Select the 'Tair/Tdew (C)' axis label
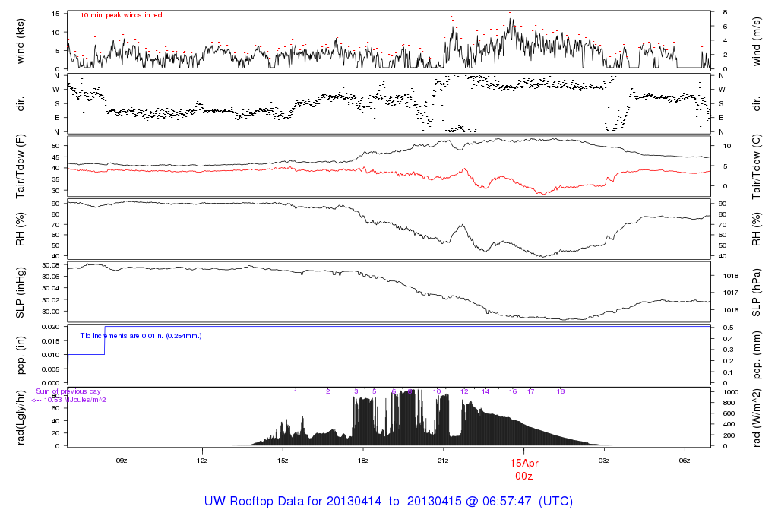778x532 pixels. pos(756,166)
